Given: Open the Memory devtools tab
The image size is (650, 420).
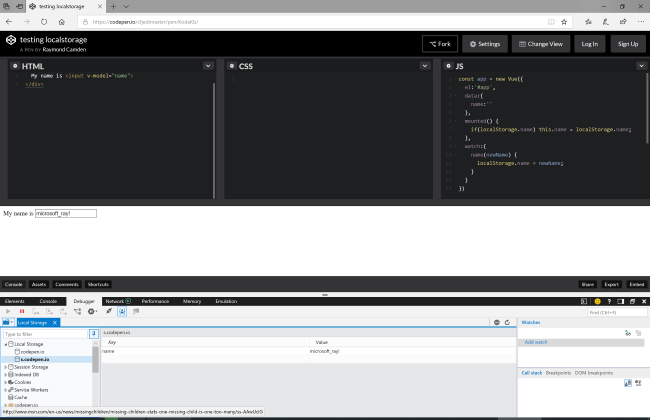Looking at the screenshot, I should click(192, 301).
